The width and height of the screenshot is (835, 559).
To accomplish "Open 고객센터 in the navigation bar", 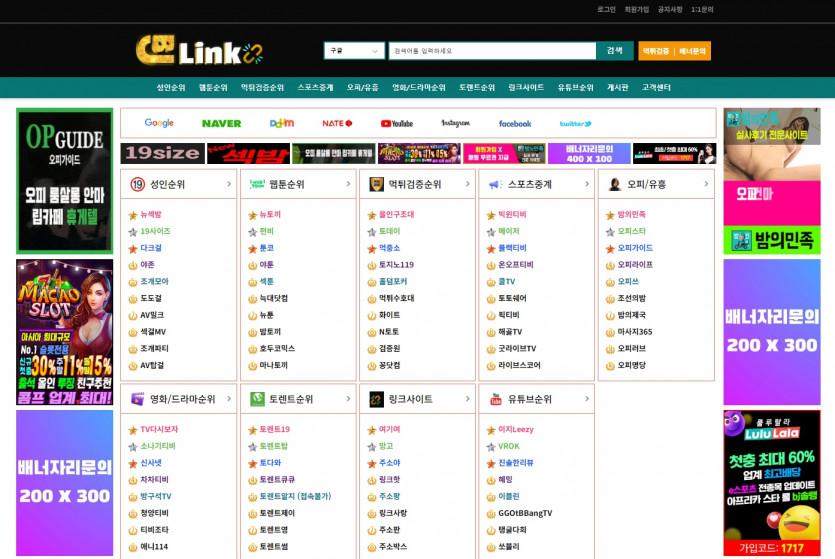I will tap(656, 88).
